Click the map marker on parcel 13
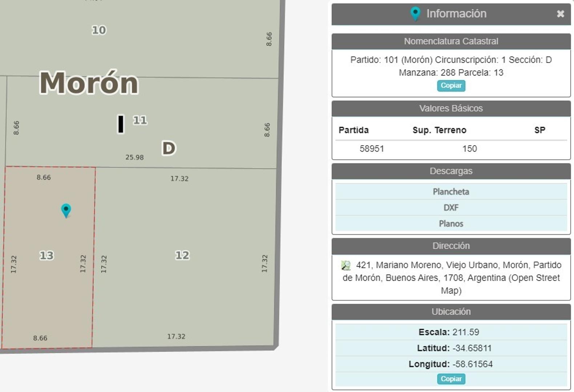The height and width of the screenshot is (392, 574). click(66, 211)
